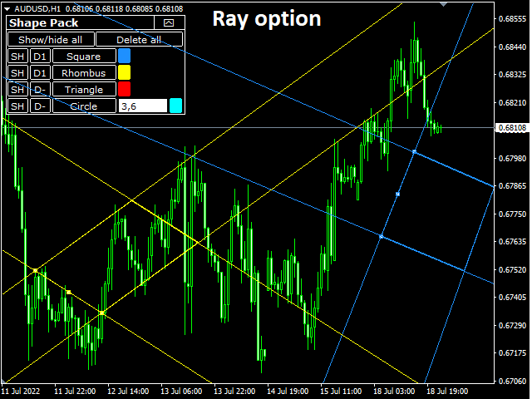The image size is (532, 399).
Task: Select the yellow rhombus midpoint handle near 11 Jul 22:00
Action: tap(68, 292)
